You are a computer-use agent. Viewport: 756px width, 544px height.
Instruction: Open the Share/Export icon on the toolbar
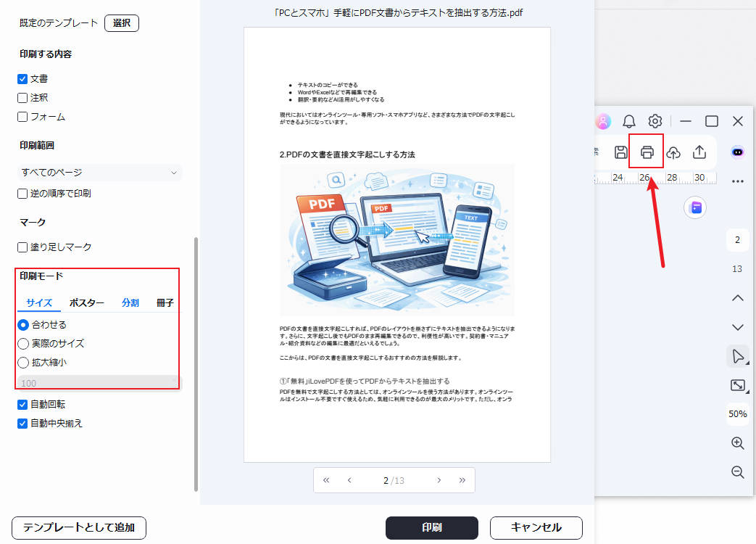699,152
